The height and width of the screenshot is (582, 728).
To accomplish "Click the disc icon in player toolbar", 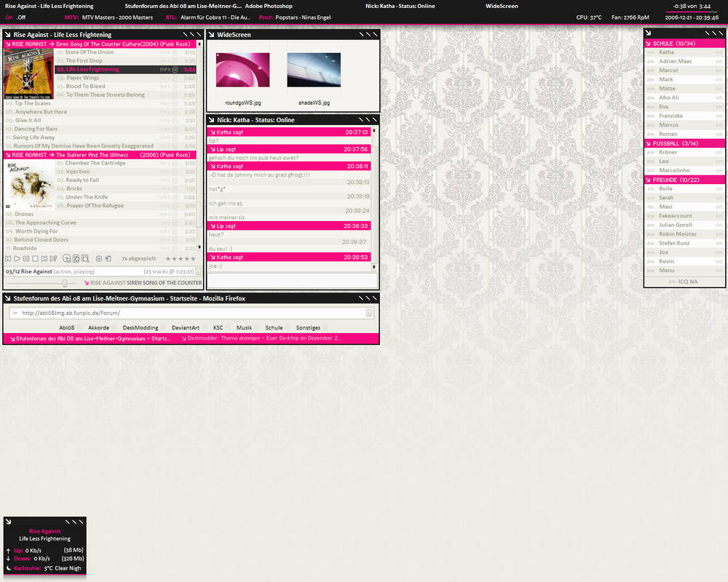I will pos(67,258).
